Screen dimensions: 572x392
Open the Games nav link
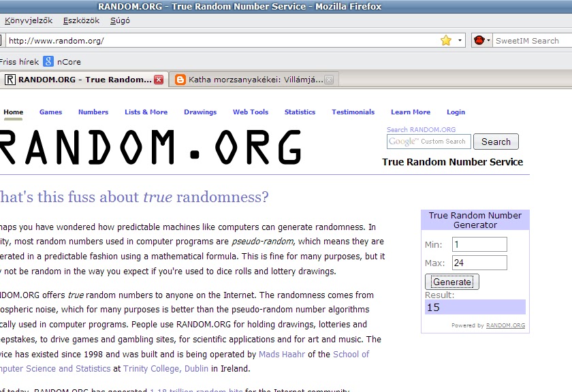(50, 112)
